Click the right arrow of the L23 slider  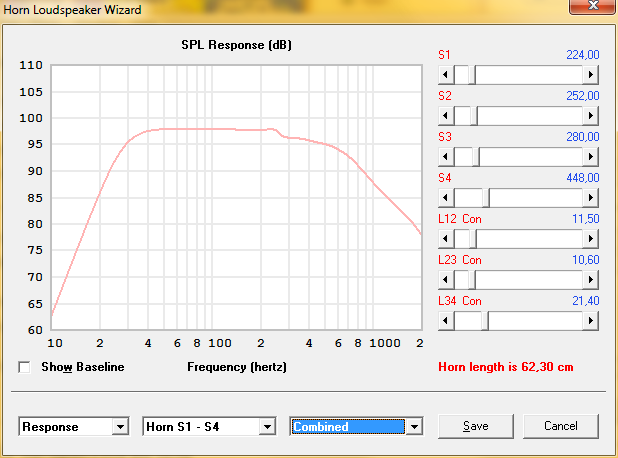click(x=591, y=279)
